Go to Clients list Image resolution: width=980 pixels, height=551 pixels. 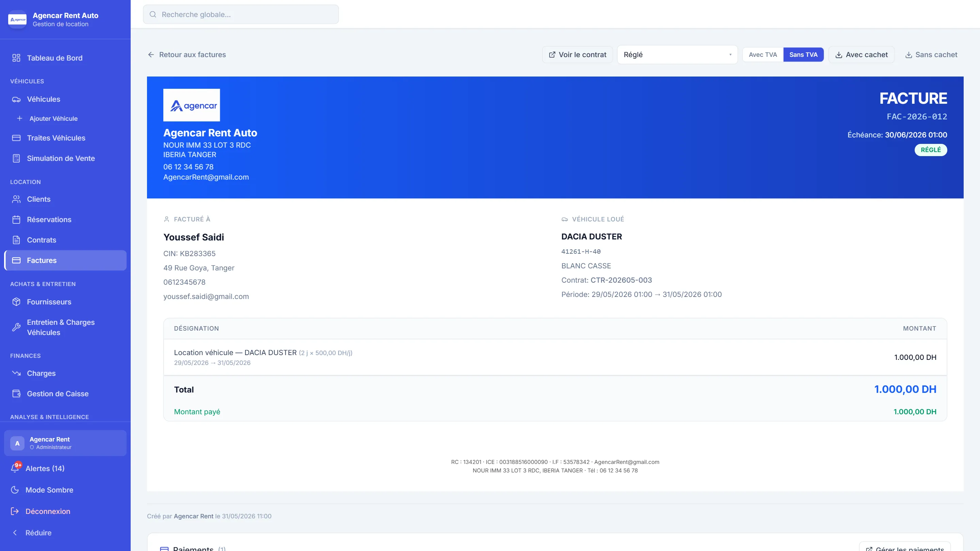pyautogui.click(x=65, y=199)
